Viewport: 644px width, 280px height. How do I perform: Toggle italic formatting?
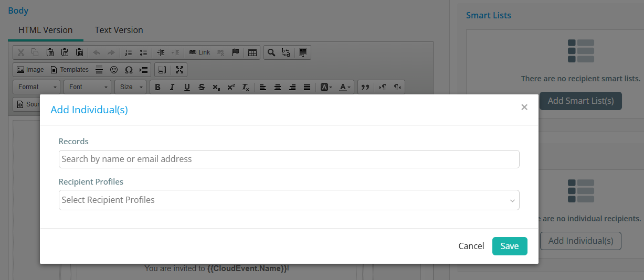point(172,87)
